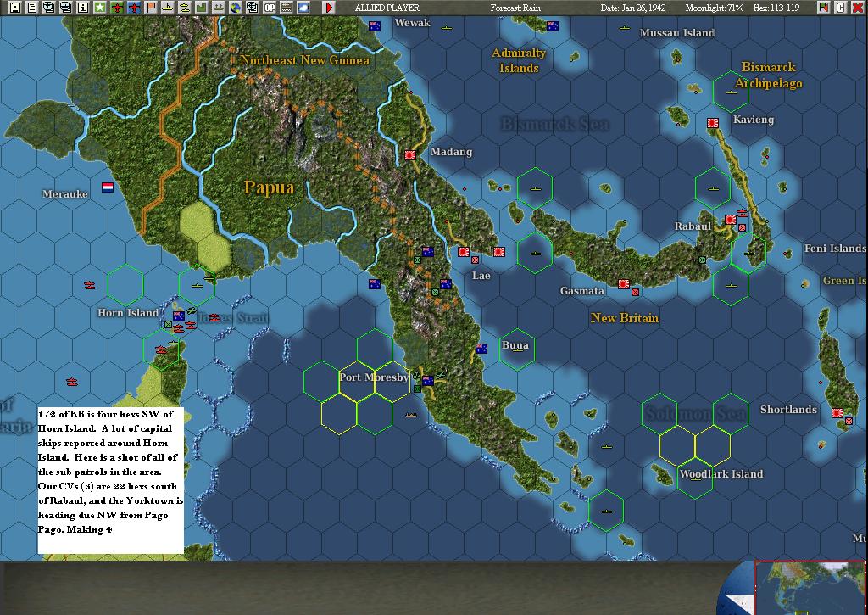This screenshot has width=868, height=615.
Task: Open the report list document icon
Action: click(x=32, y=7)
